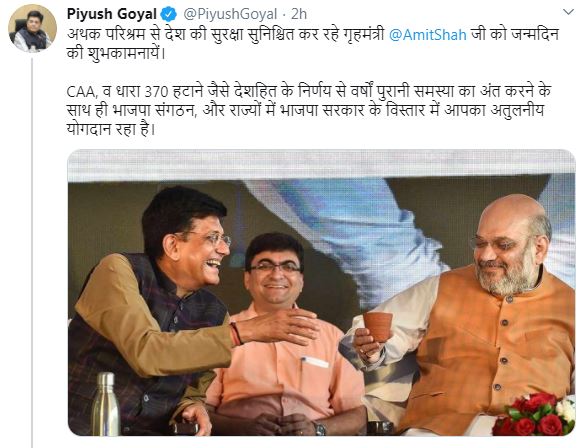Viewport: 580px width, 448px height.
Task: Click the red roses bouquet in photo
Action: [x=534, y=414]
